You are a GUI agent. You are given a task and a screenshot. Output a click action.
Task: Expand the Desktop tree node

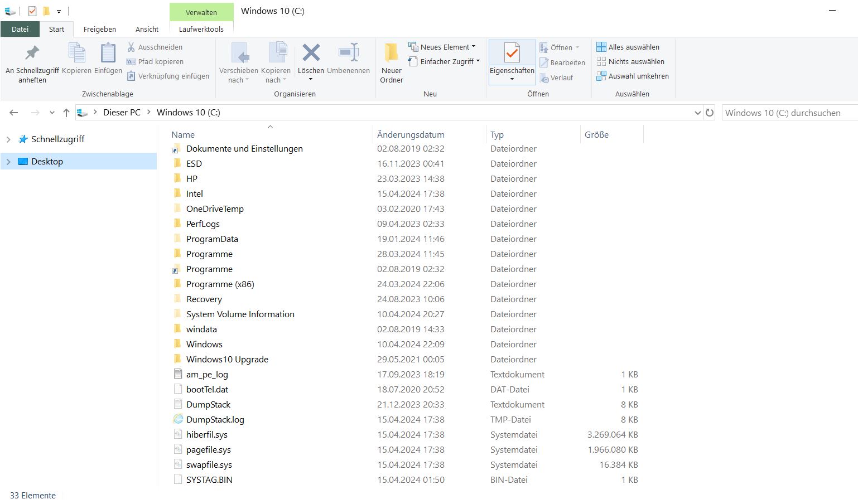coord(8,162)
